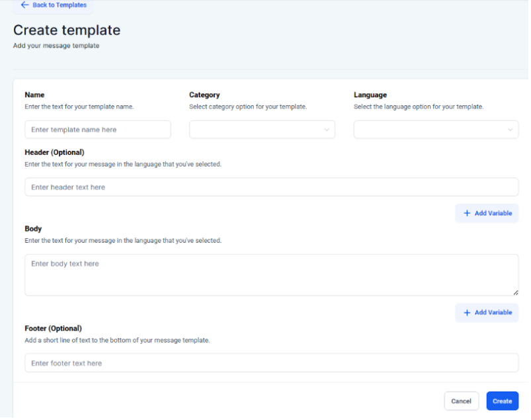Click inside the body text area
Screen dimensions: 531x420
271,274
